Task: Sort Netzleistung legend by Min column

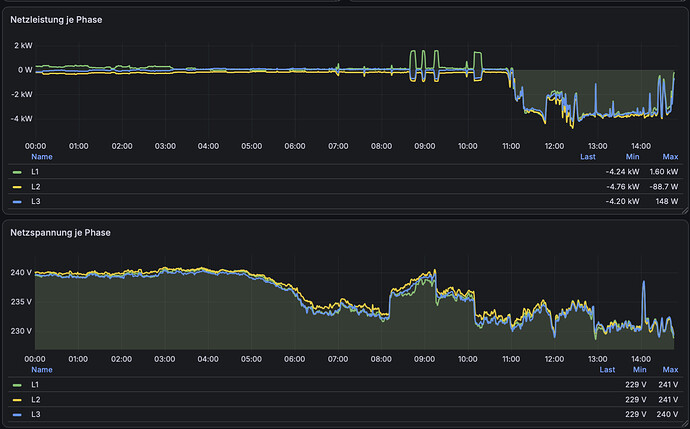Action: 632,157
